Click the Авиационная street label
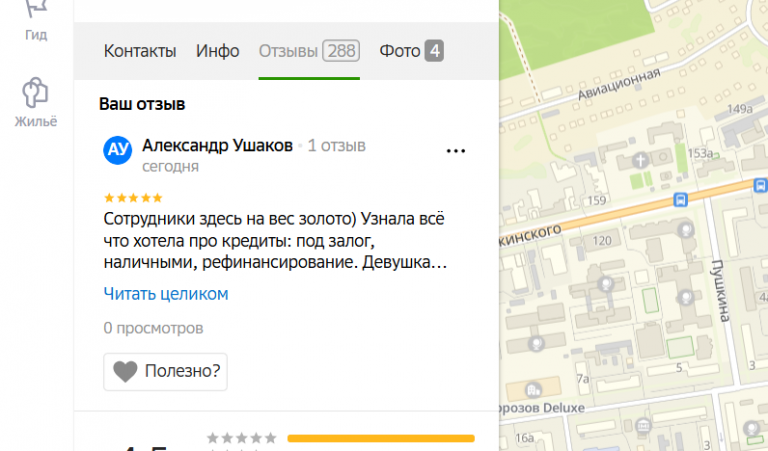This screenshot has width=768, height=451. (x=619, y=84)
